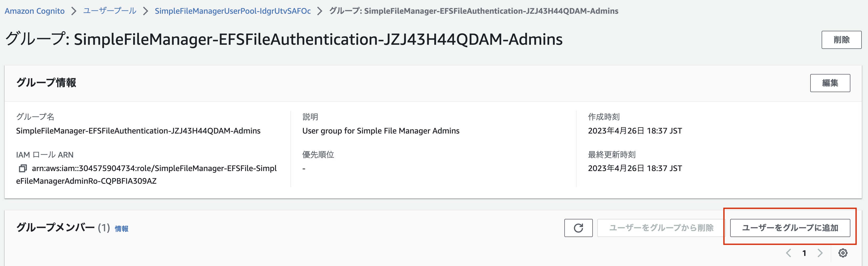The height and width of the screenshot is (266, 868).
Task: Select the 最終更新時刻 timestamp value
Action: coord(635,168)
